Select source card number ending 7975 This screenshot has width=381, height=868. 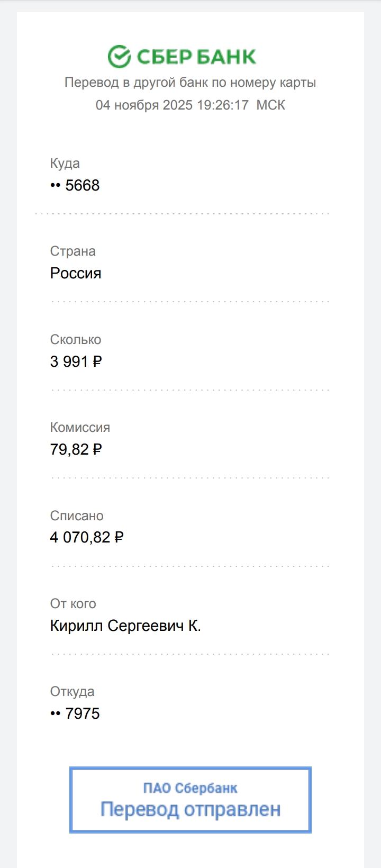[x=75, y=713]
